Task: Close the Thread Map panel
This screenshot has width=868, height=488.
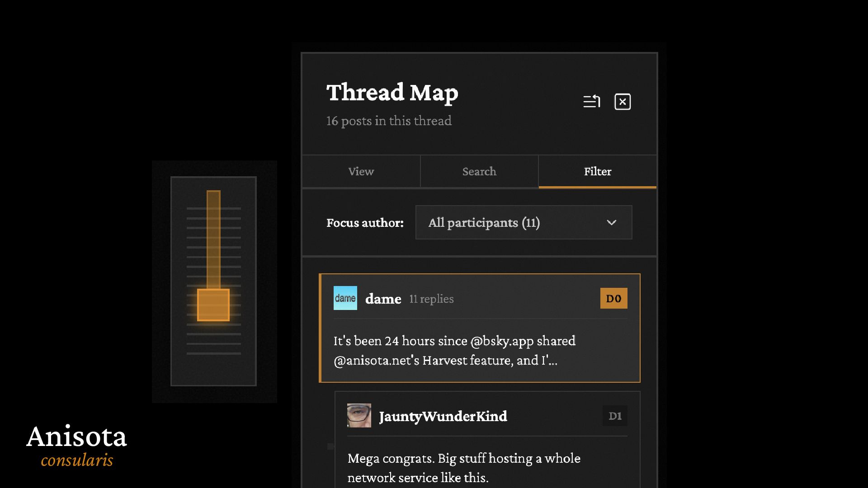Action: click(623, 102)
